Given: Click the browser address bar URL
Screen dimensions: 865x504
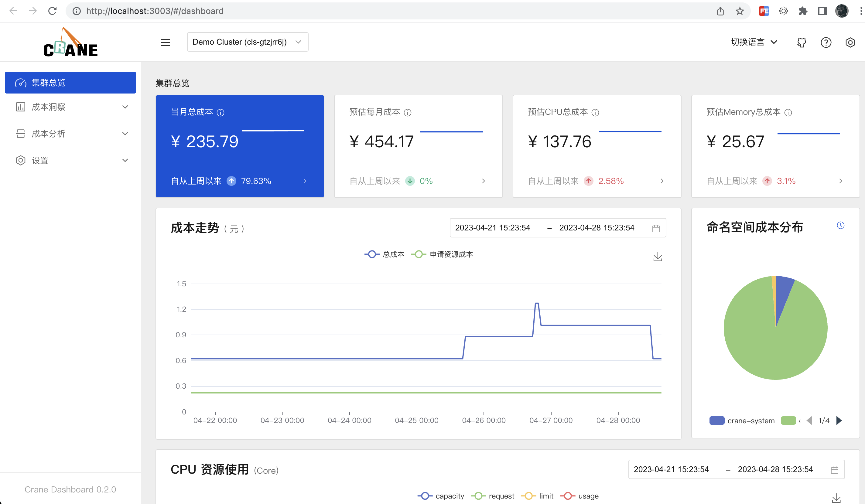Looking at the screenshot, I should click(155, 11).
